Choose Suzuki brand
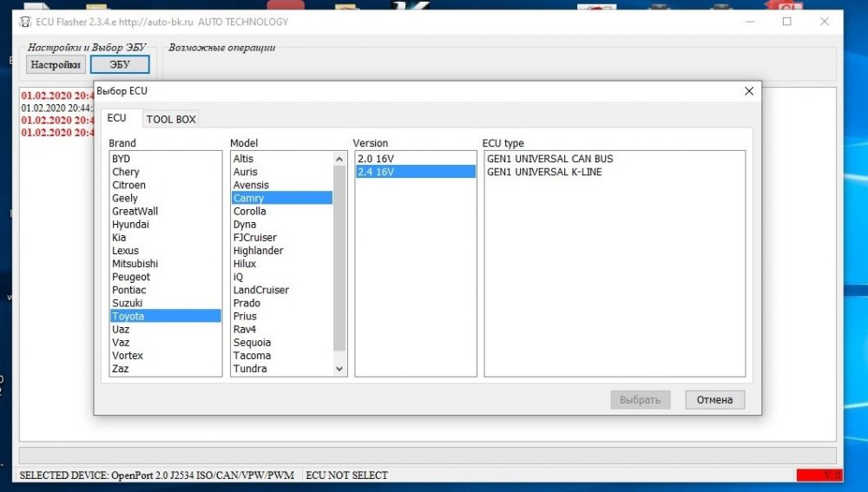This screenshot has height=492, width=868. coord(165,303)
